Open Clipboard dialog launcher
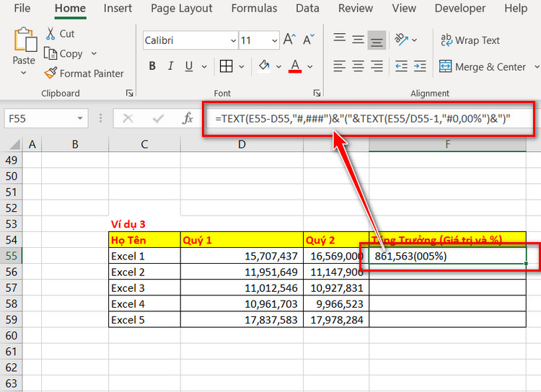 pyautogui.click(x=129, y=93)
